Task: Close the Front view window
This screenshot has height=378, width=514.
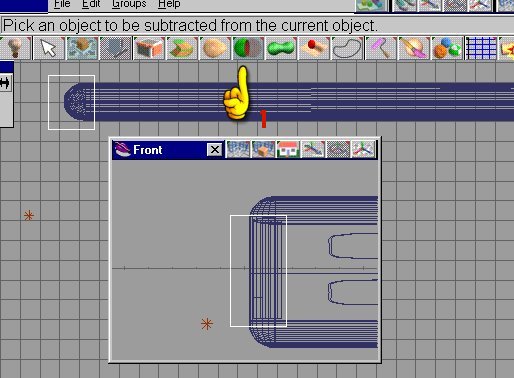Action: pyautogui.click(x=214, y=150)
